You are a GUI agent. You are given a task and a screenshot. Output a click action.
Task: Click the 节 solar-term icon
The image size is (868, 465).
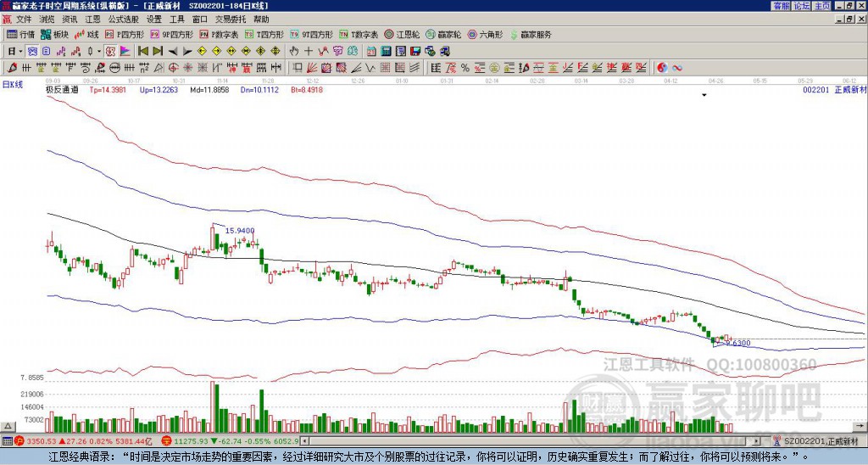337,51
